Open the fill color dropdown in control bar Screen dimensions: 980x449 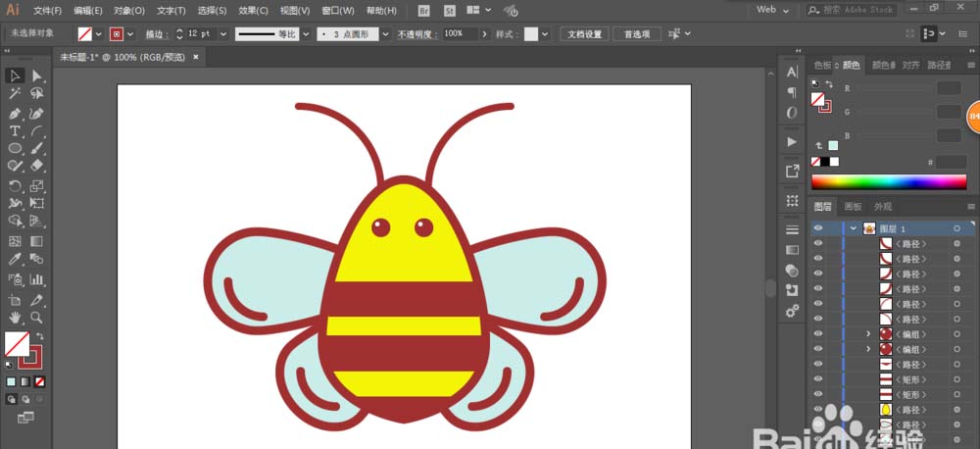(99, 33)
